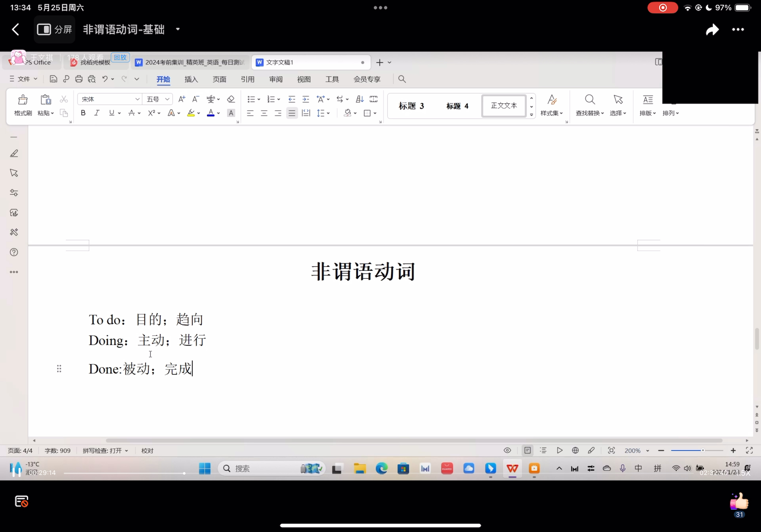Screen dimensions: 761x532
Task: Add a new document tab with plus
Action: pyautogui.click(x=379, y=62)
